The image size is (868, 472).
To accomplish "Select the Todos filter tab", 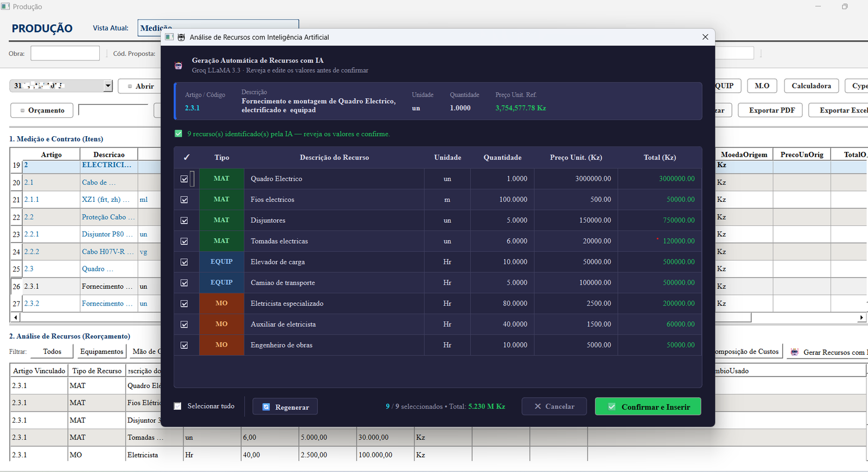I will [x=52, y=352].
